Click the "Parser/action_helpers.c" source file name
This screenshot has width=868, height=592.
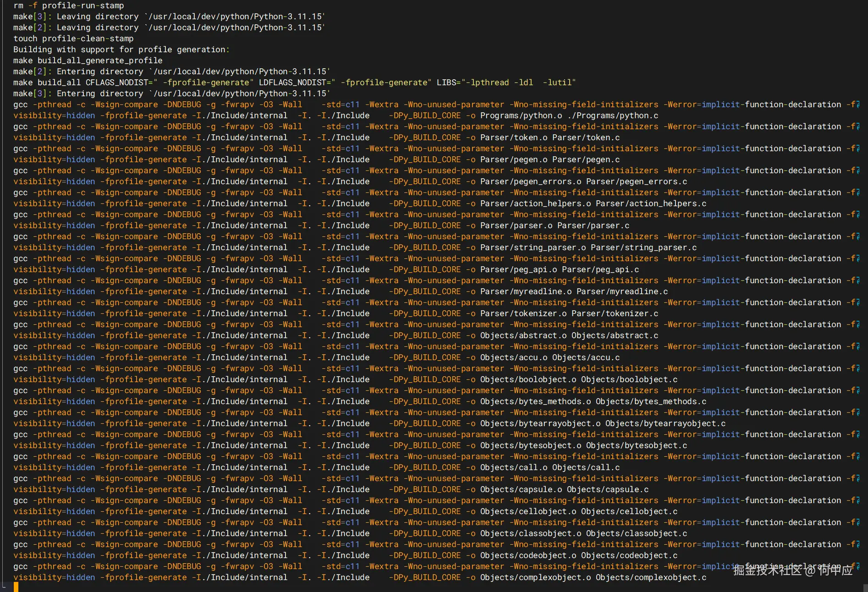click(651, 203)
